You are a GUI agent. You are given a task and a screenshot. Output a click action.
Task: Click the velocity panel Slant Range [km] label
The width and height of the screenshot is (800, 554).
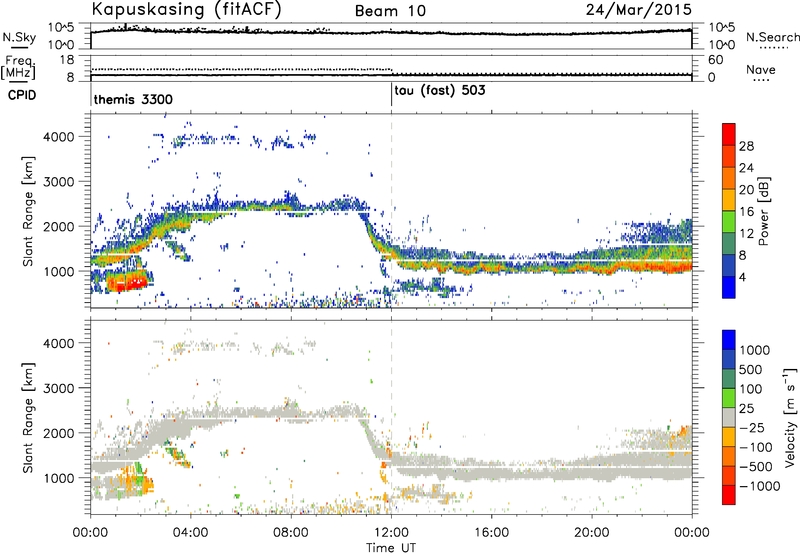click(x=28, y=417)
